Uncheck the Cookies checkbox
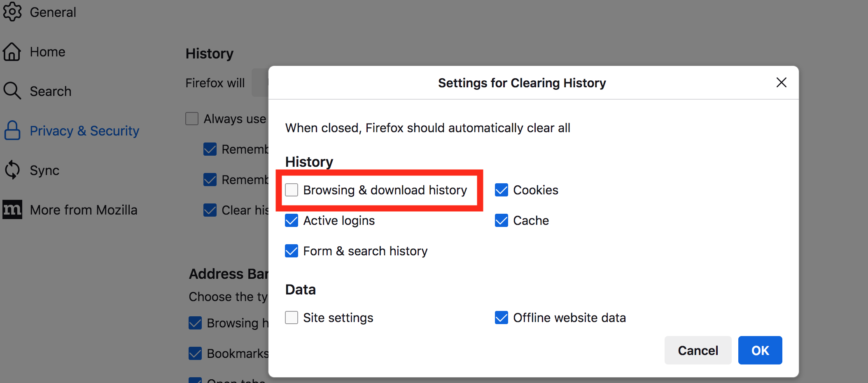This screenshot has width=868, height=383. [502, 190]
